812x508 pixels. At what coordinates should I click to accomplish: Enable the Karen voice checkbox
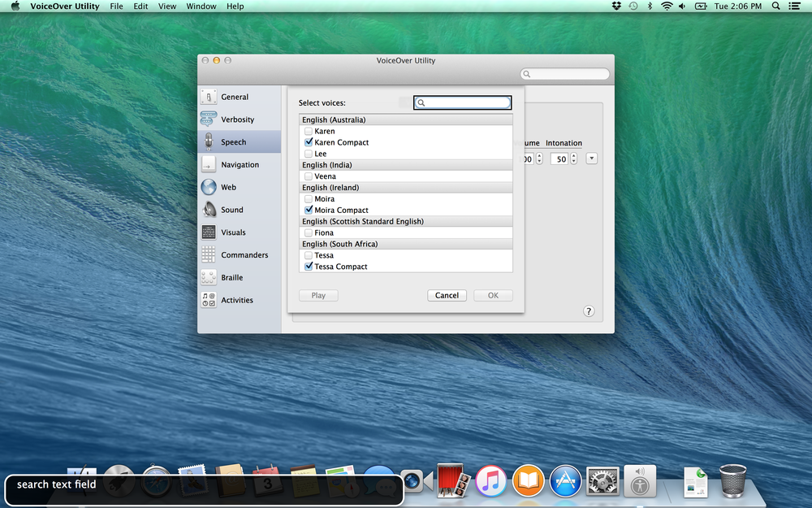309,131
